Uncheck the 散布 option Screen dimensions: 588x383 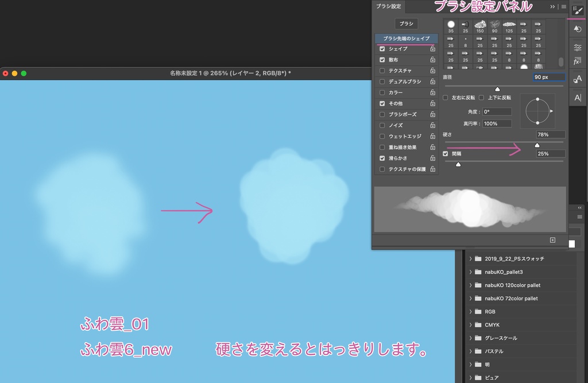[382, 59]
